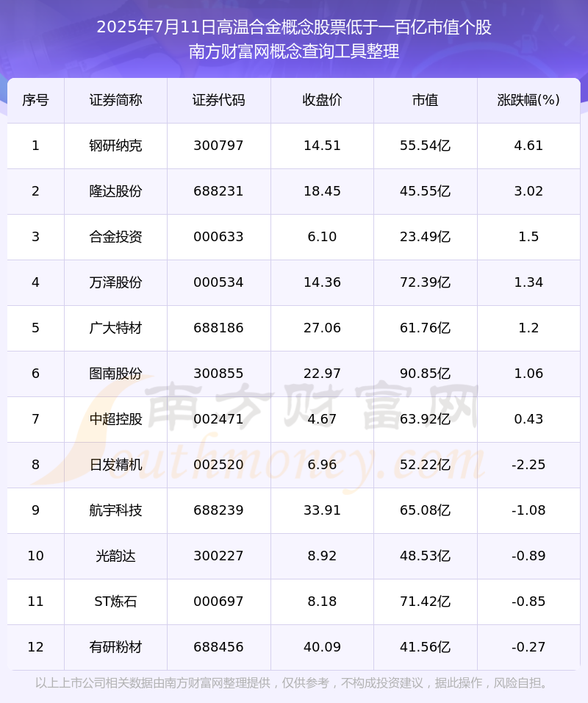The width and height of the screenshot is (588, 703).
Task: Click market value 90.85亿
Action: (x=426, y=374)
